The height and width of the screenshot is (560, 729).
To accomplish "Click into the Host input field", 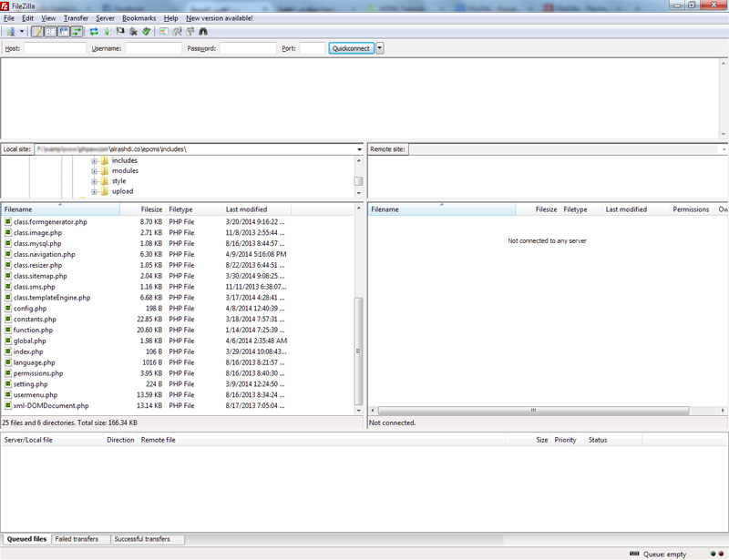I will click(55, 48).
